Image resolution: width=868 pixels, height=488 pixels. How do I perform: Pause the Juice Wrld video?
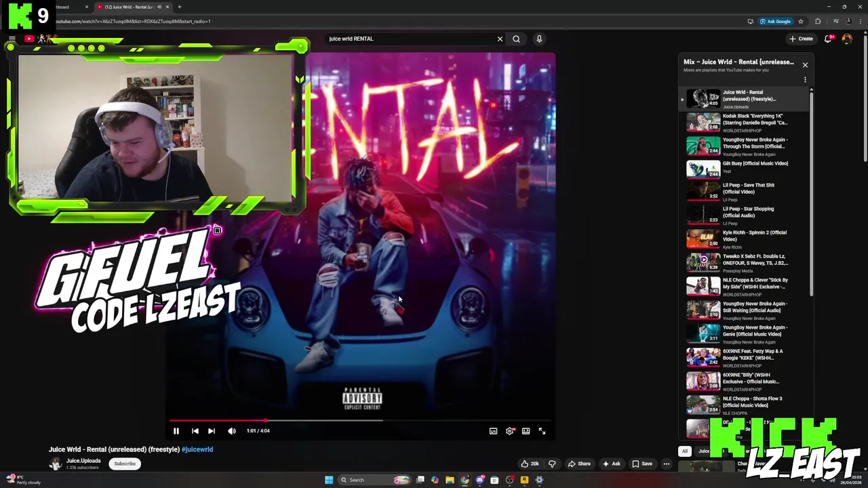176,431
